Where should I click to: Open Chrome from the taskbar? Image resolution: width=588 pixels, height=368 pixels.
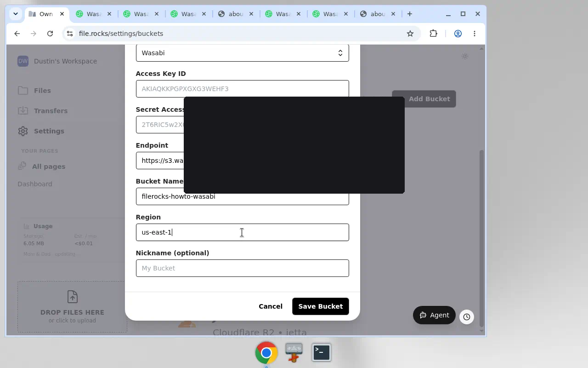pos(266,353)
